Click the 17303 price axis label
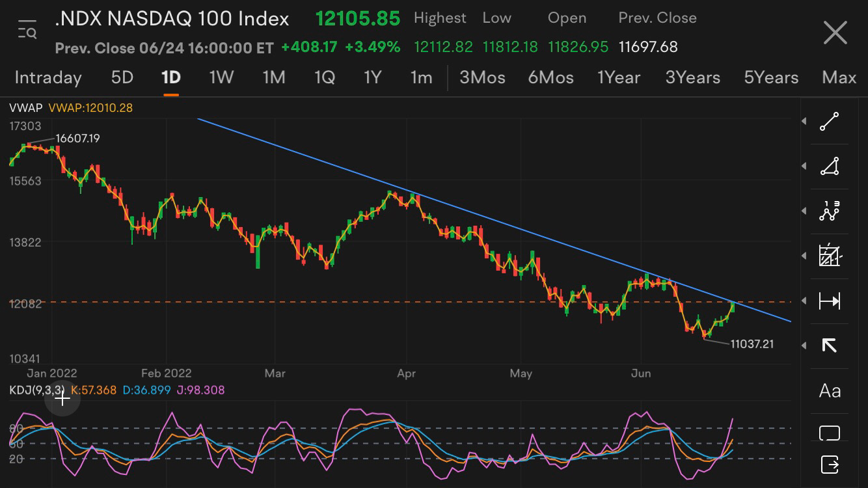 tap(25, 126)
